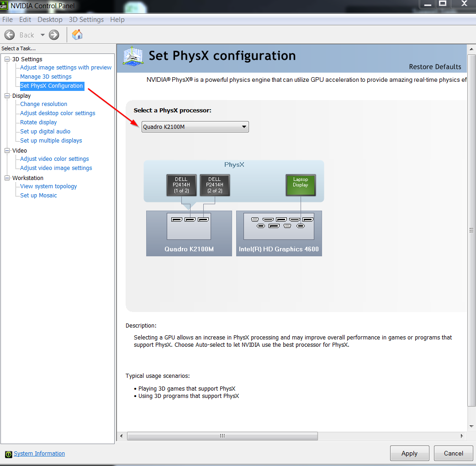Click the Cancel button
The height and width of the screenshot is (466, 476).
(454, 453)
